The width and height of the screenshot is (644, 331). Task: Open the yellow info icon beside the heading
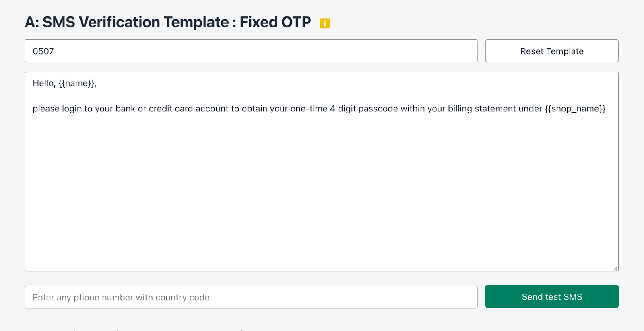[x=325, y=23]
